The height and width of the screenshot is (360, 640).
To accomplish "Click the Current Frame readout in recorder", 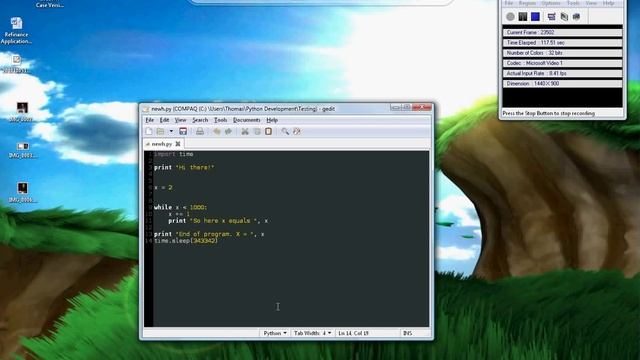I will [562, 32].
